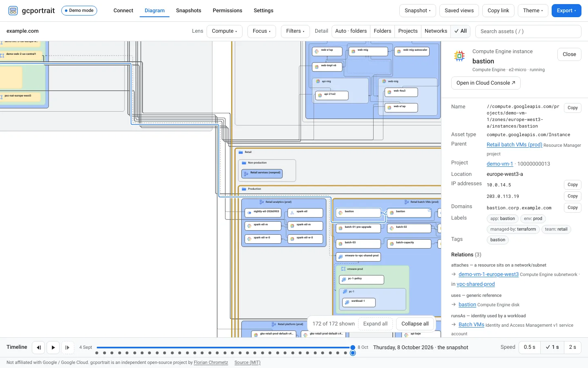Select the spark-etl cluster node
This screenshot has height=368, width=588.
pyautogui.click(x=305, y=213)
